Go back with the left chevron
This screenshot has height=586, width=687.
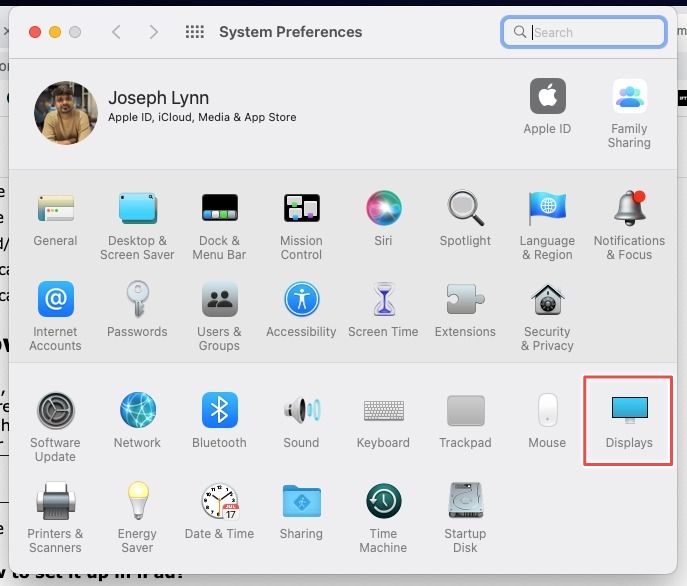tap(116, 32)
